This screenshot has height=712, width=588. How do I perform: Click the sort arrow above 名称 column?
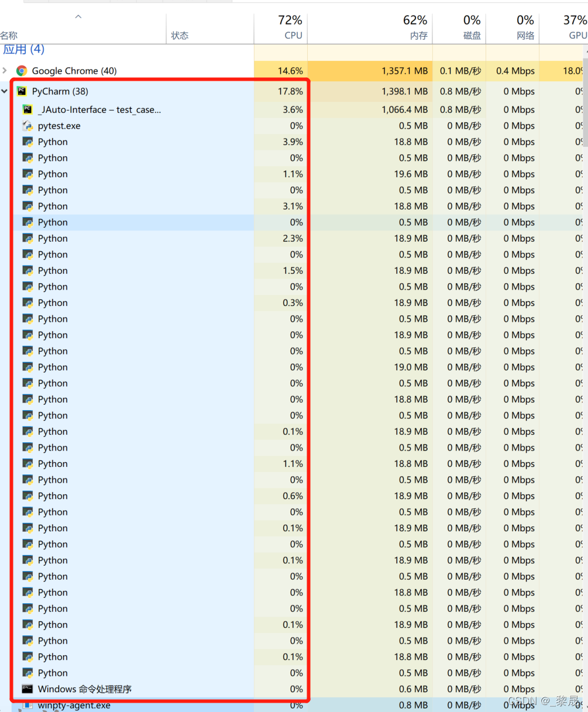tap(78, 17)
